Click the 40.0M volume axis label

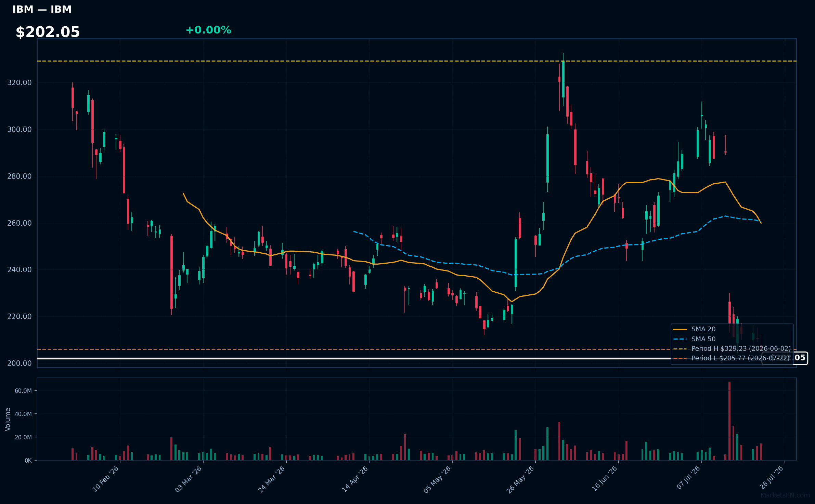coord(23,414)
